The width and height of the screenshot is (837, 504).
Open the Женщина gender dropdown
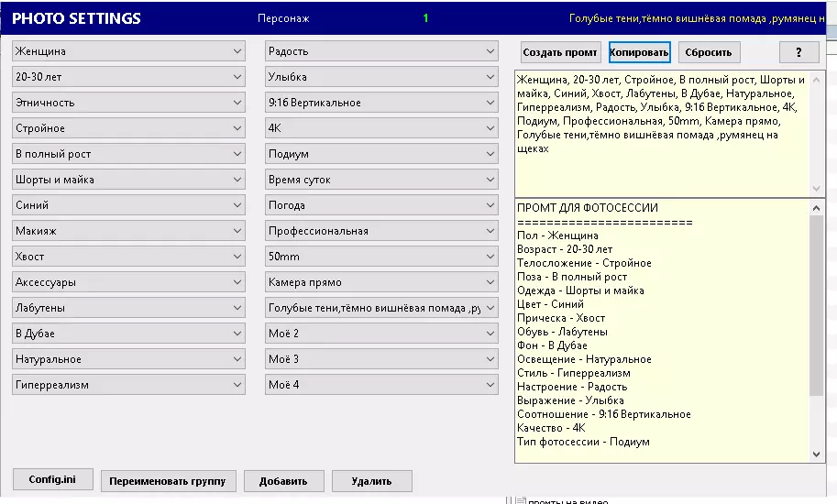coord(128,51)
